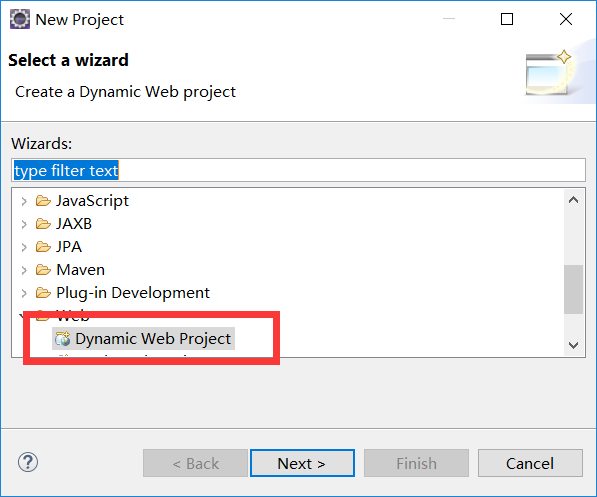Screen dimensions: 597x497
Task: Click the wizard list scroll up arrow
Action: coord(573,200)
